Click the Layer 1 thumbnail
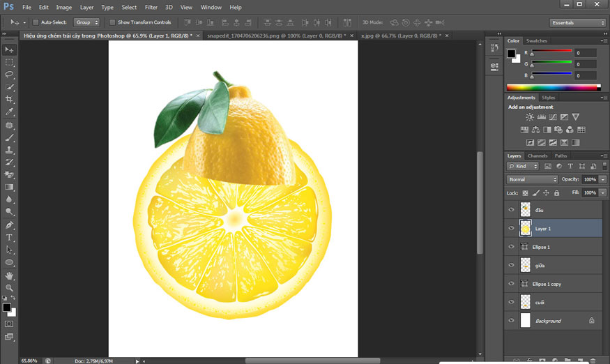The width and height of the screenshot is (610, 364). (525, 228)
